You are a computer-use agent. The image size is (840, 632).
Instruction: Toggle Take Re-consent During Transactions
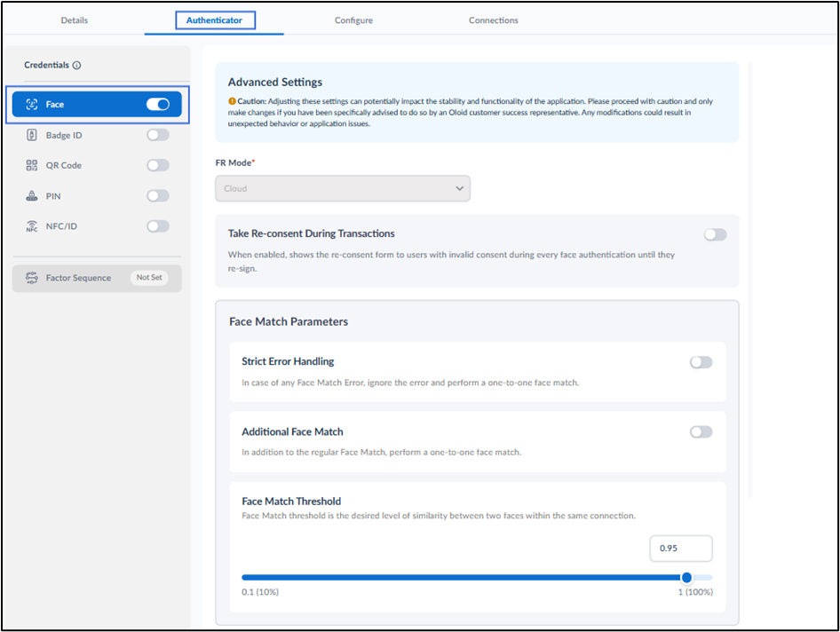click(715, 234)
